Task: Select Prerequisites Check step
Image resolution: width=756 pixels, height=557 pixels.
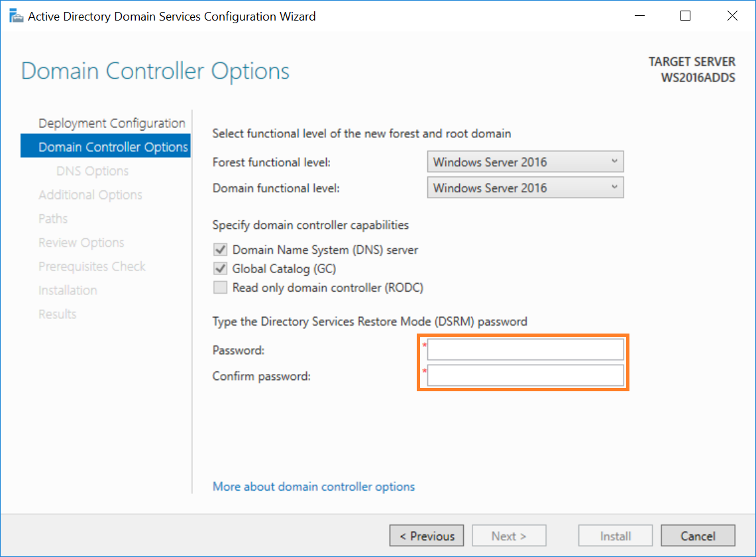Action: pyautogui.click(x=92, y=267)
